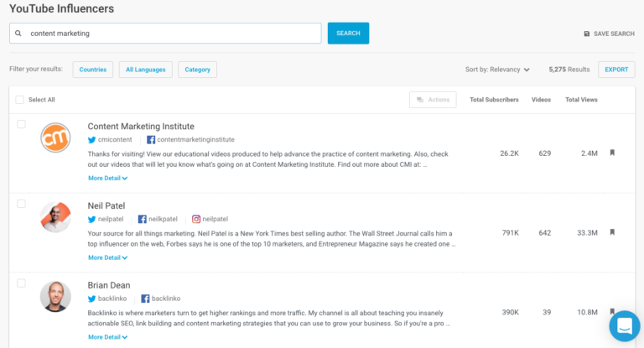
Task: Open the Category filter
Action: coord(197,70)
